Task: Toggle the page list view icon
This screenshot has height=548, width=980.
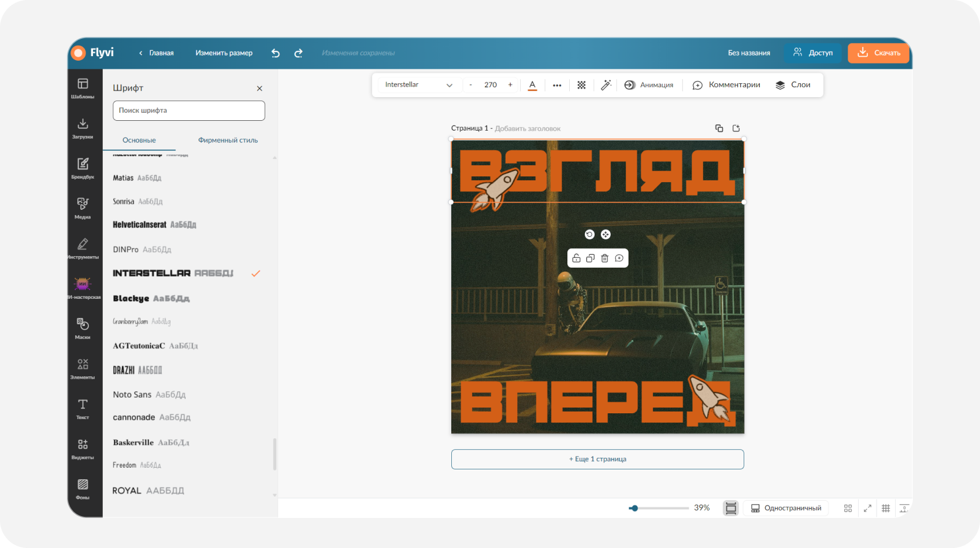Action: click(731, 508)
